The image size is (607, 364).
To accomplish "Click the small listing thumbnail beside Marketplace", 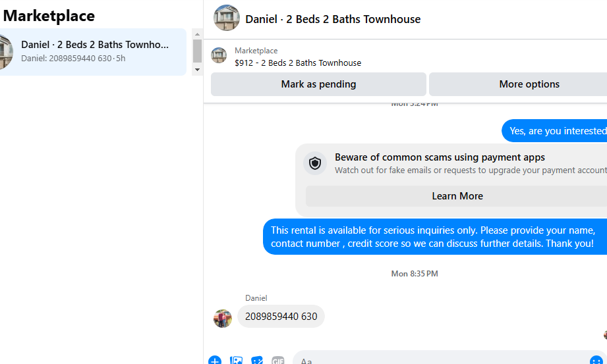I will tap(219, 55).
